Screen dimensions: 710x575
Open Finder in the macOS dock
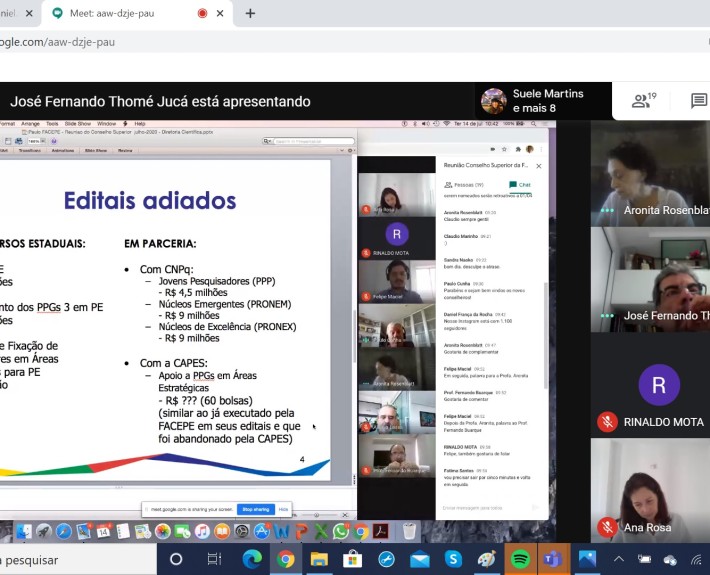click(x=24, y=531)
